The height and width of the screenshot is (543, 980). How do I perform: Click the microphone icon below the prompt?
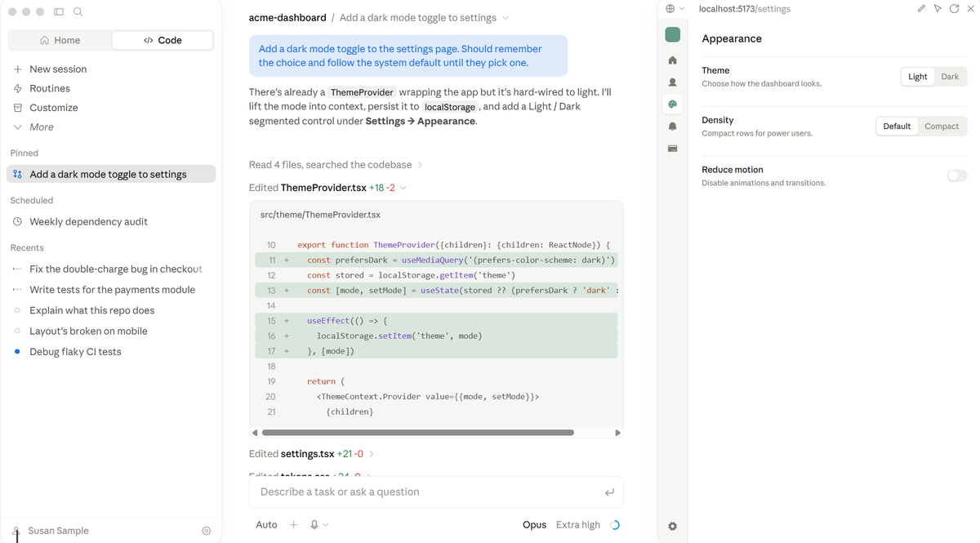point(314,525)
